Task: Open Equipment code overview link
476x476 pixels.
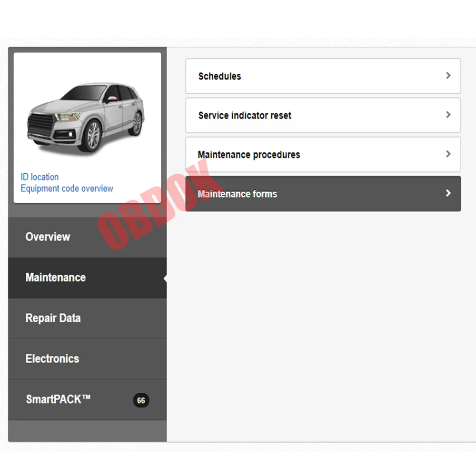Action: [67, 188]
